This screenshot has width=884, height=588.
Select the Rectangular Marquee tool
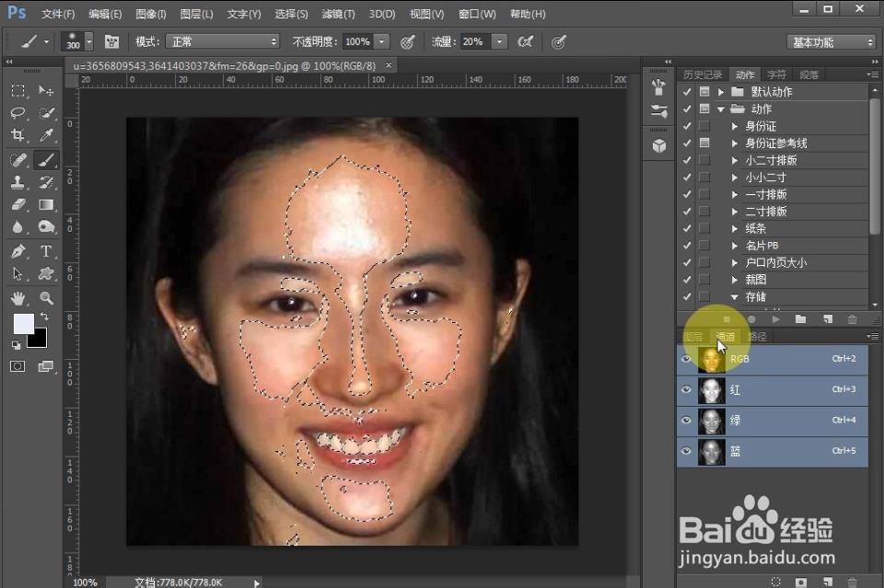[x=18, y=91]
